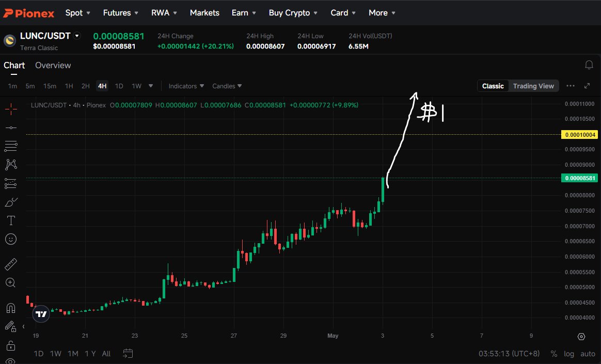Click the 24H High value 0.00008607
Viewport: 601px width, 364px height.
pos(265,46)
